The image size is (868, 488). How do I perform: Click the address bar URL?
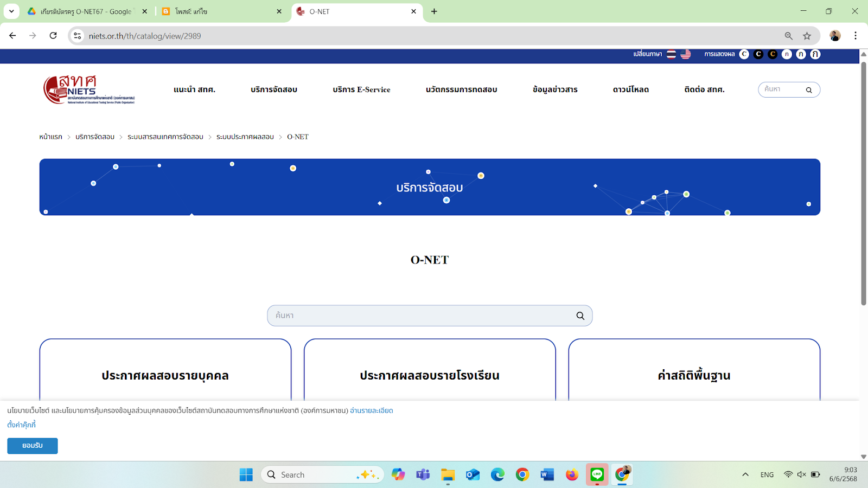pyautogui.click(x=145, y=36)
